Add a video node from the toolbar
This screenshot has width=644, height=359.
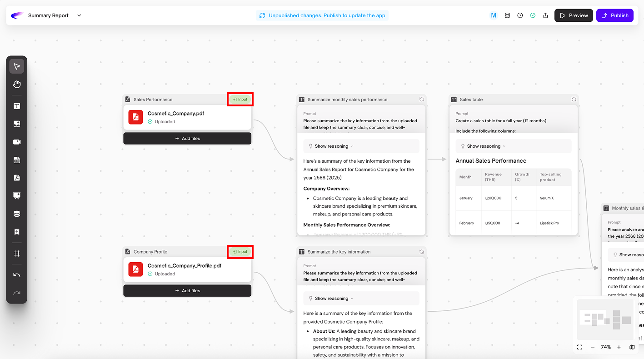tap(17, 142)
